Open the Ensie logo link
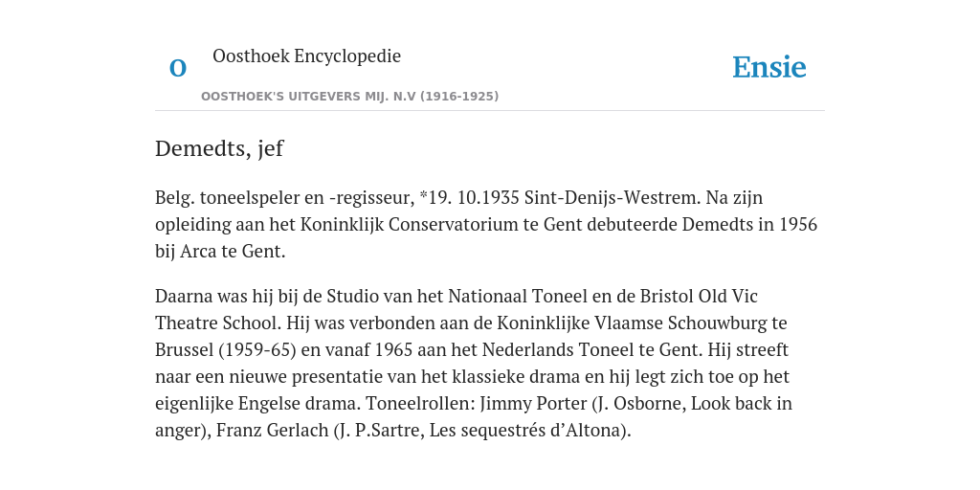Screen dimensions: 980x490 coord(769,67)
